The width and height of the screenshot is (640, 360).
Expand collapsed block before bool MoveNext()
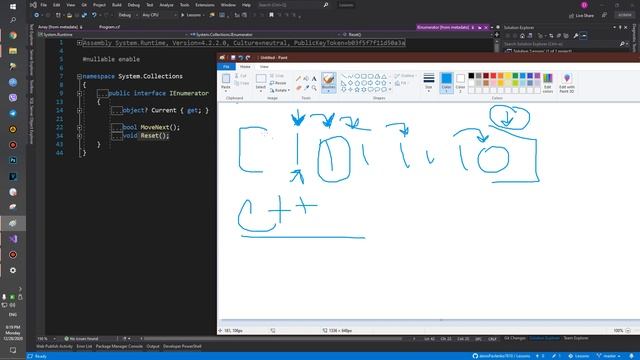tap(79, 127)
